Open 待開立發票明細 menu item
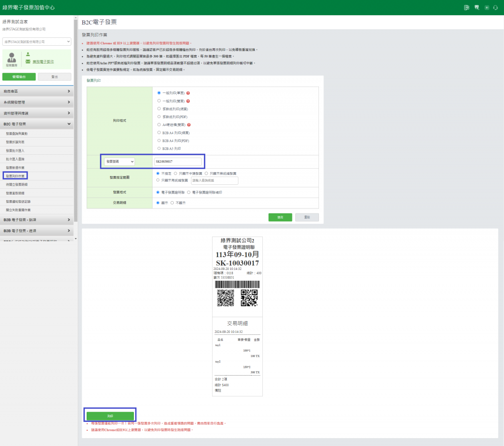 pyautogui.click(x=17, y=184)
